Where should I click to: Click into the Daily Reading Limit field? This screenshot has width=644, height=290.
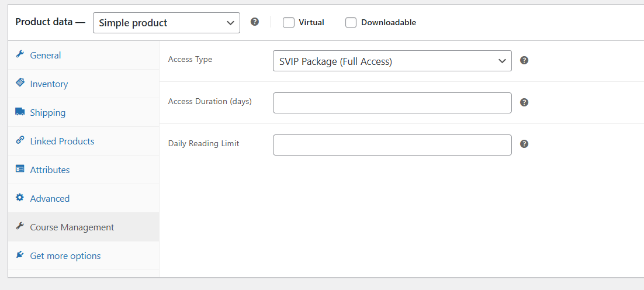(x=392, y=145)
